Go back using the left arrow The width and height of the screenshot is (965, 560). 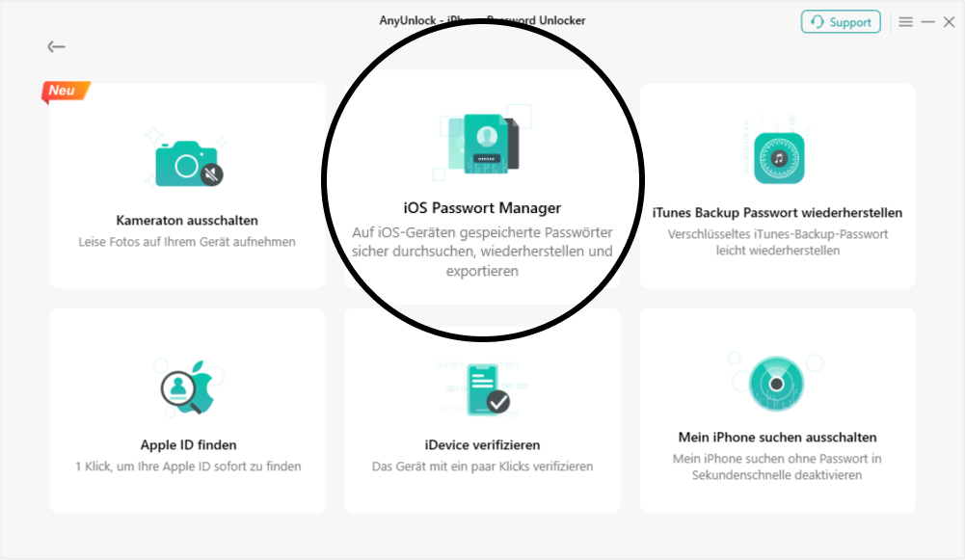tap(56, 47)
